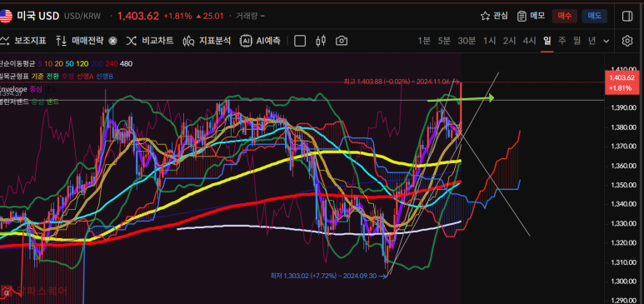This screenshot has height=304, width=644.
Task: Toggle the 120 moving average legend
Action: pos(82,63)
